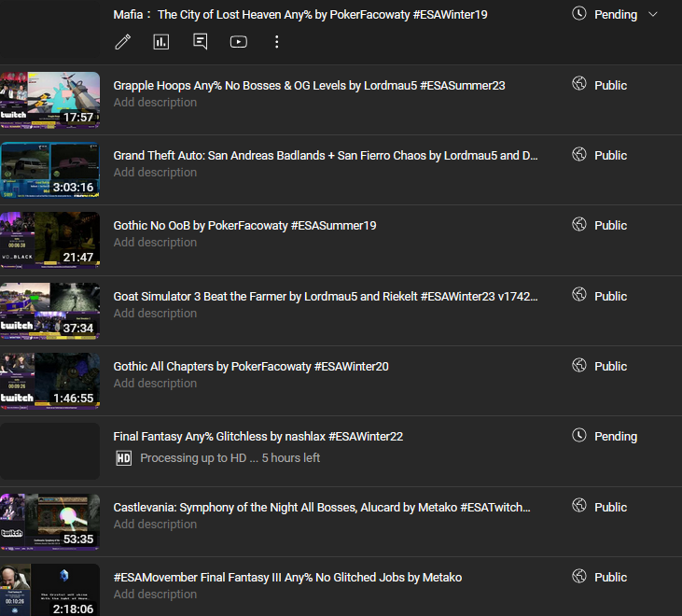682x616 pixels.
Task: Add description to Final Fantasy III video
Action: point(155,595)
